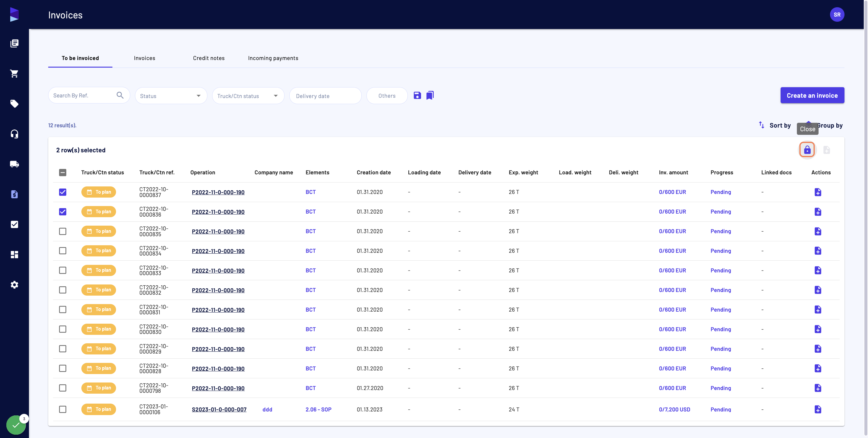
Task: Click the 0/7,200 USD invoice amount
Action: (x=674, y=409)
